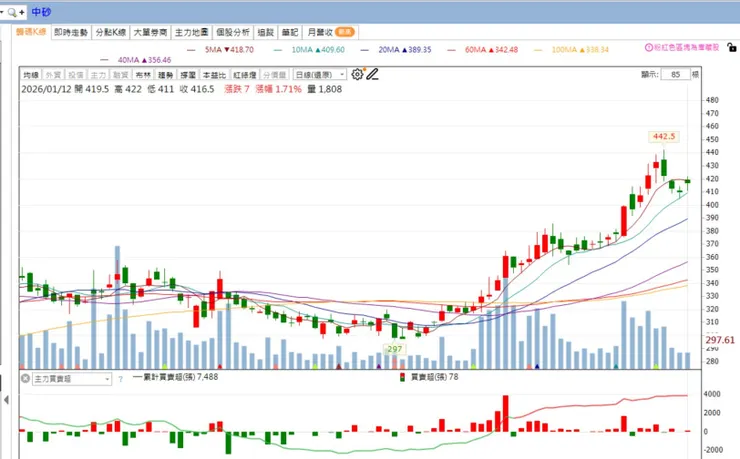This screenshot has height=459, width=740.
Task: Click the orange badge on 月營收 tab
Action: point(344,32)
